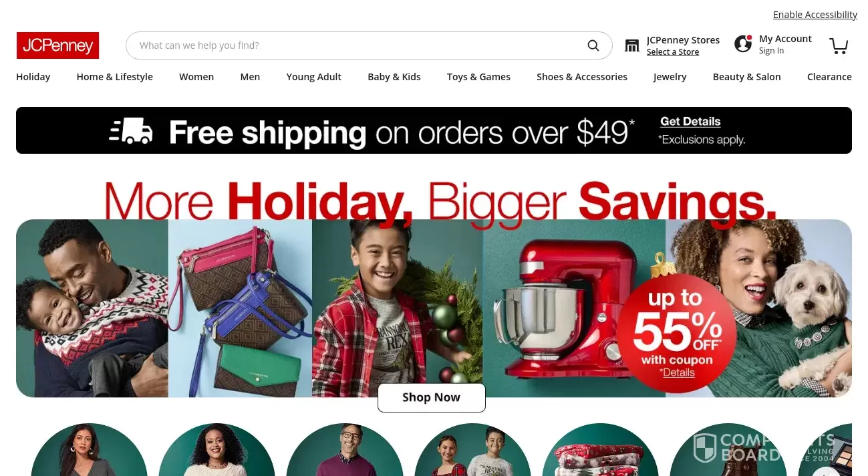Open the Home & Lifestyle menu
The width and height of the screenshot is (868, 476).
click(115, 77)
